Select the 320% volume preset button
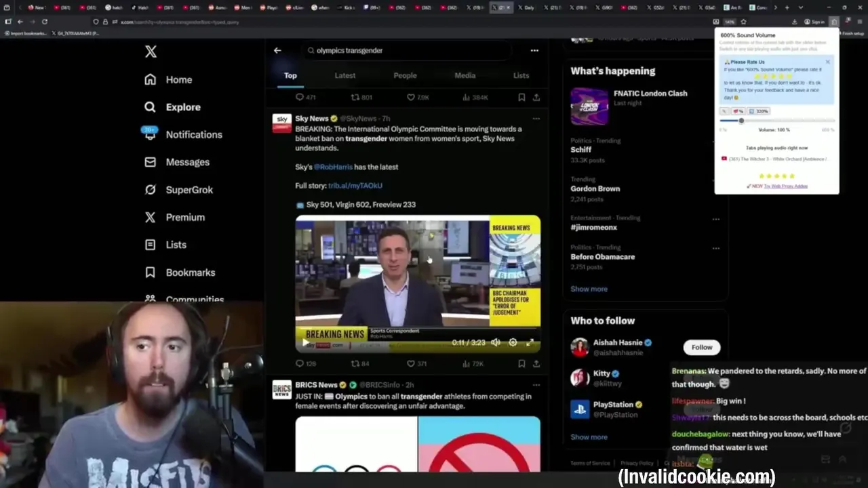This screenshot has width=868, height=488. pos(759,111)
